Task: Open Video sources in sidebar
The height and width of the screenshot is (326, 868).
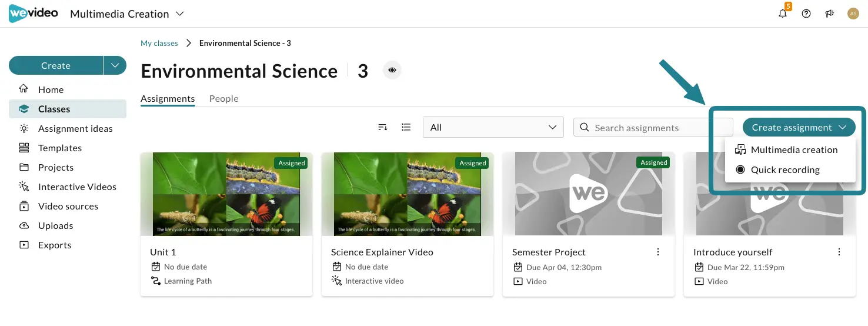Action: tap(68, 206)
